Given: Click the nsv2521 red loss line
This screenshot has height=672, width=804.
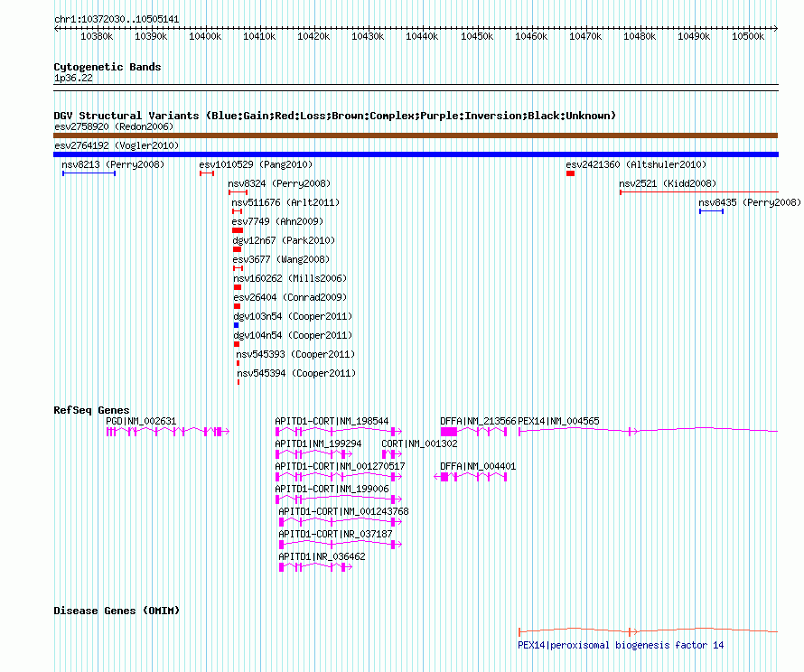Looking at the screenshot, I should pyautogui.click(x=699, y=192).
